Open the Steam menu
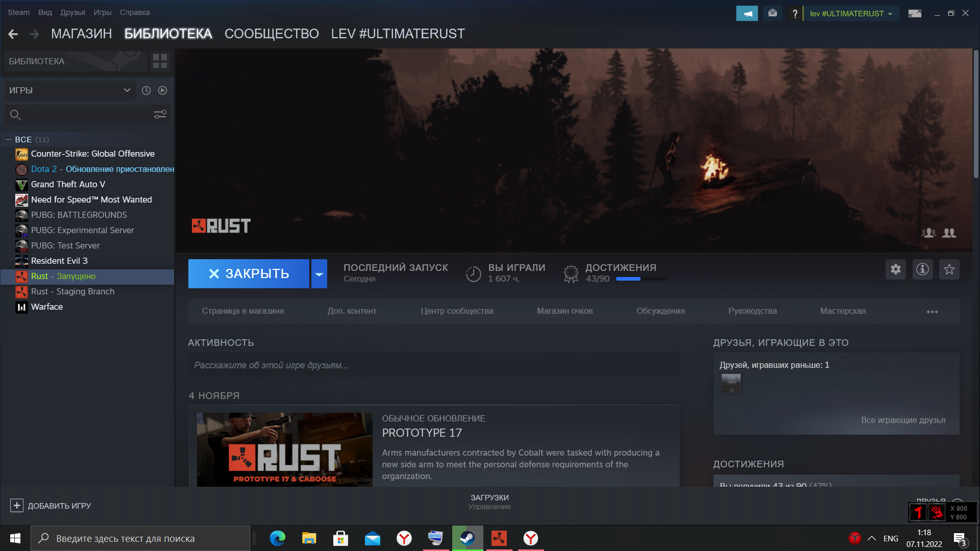Viewport: 980px width, 551px height. pos(18,12)
